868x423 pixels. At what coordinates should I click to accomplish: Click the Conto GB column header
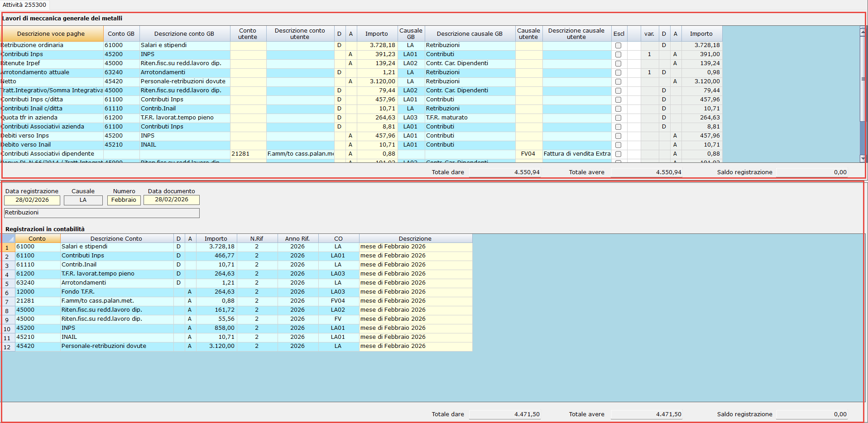coord(121,34)
